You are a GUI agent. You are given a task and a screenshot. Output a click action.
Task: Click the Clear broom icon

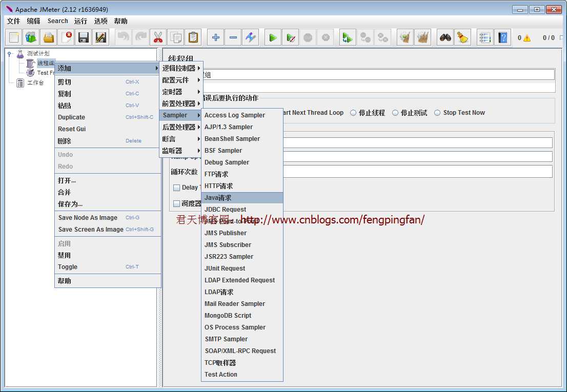click(x=405, y=37)
